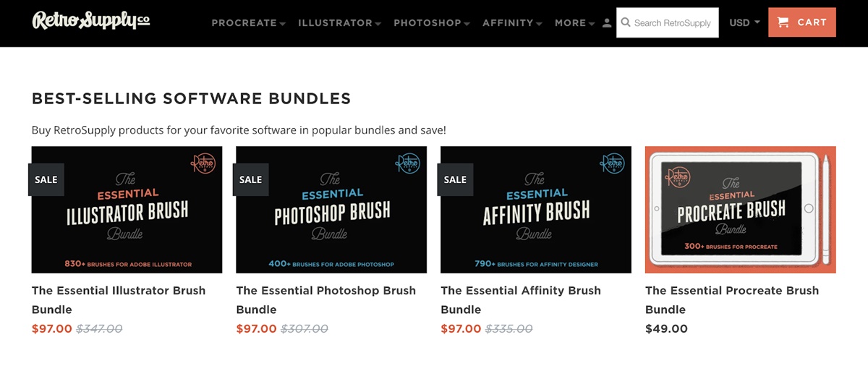The width and height of the screenshot is (868, 366).
Task: Open the More menu
Action: pyautogui.click(x=574, y=23)
